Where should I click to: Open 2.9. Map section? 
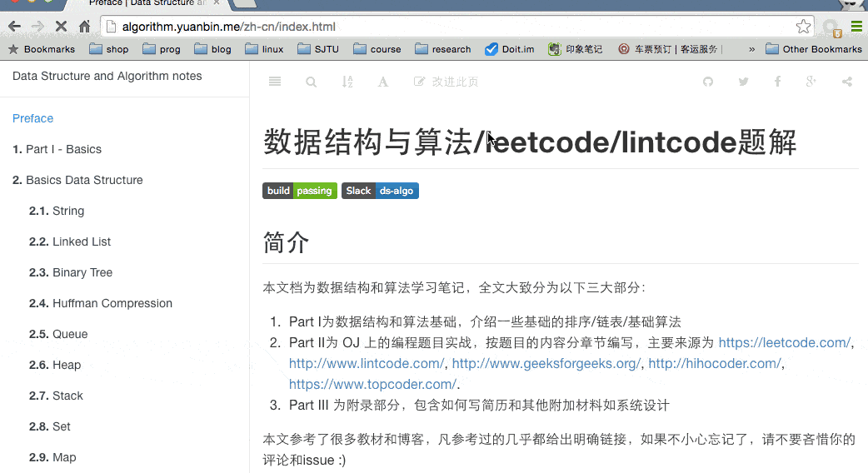click(52, 457)
